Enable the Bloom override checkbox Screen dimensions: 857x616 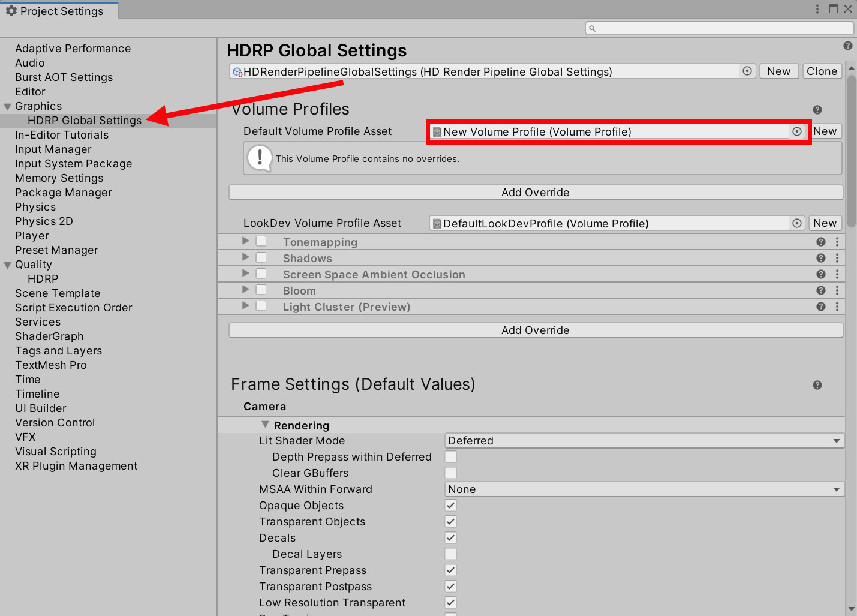coord(261,290)
